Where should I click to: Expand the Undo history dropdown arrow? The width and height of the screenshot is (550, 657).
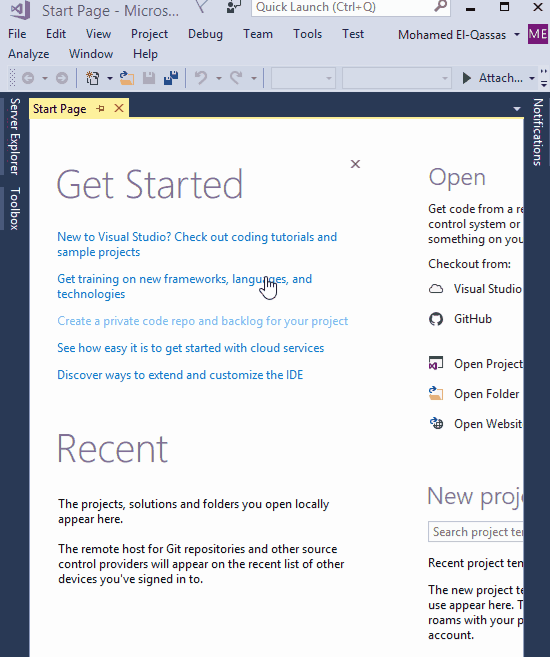pos(219,78)
